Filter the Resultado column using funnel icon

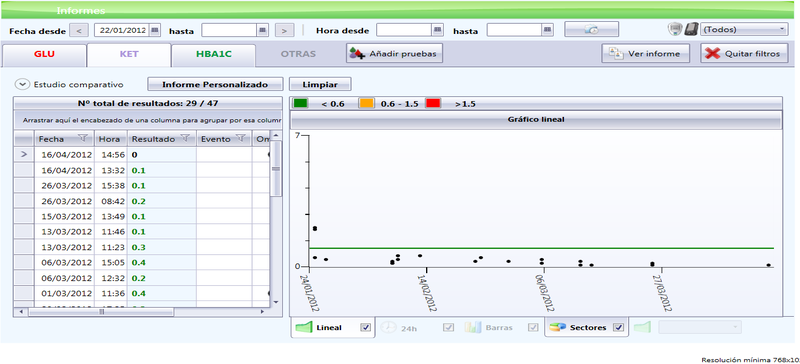pos(185,138)
